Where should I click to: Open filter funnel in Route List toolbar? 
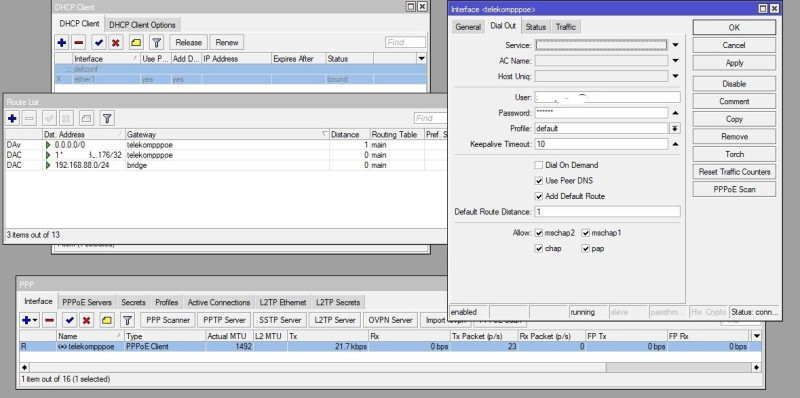107,118
